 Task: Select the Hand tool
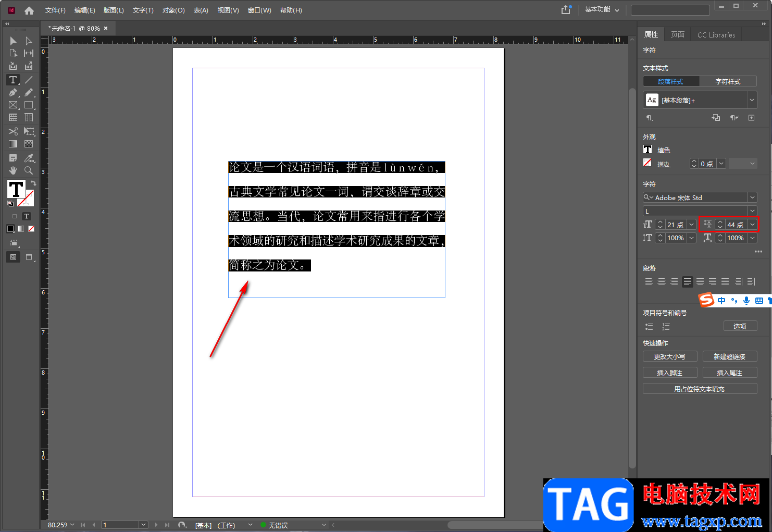tap(13, 170)
